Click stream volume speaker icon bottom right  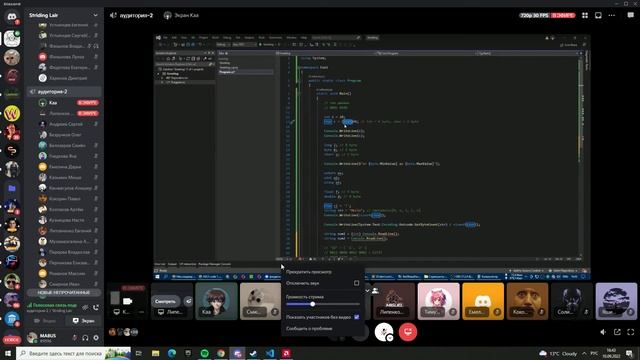603,332
